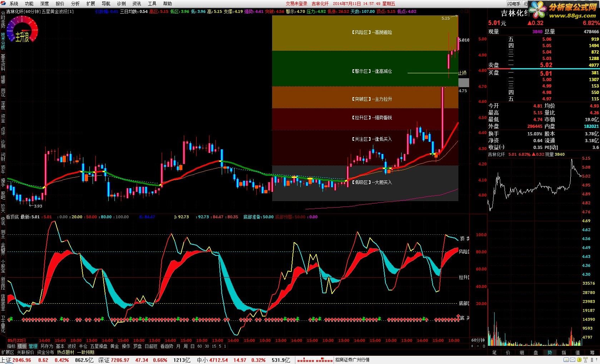Select the 波段 template tab

pos(72,346)
